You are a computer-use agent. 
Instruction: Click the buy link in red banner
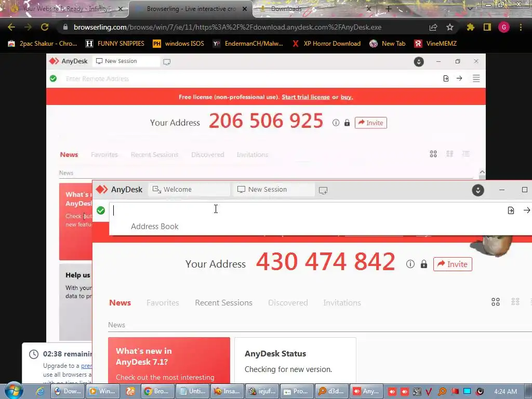coord(347,97)
